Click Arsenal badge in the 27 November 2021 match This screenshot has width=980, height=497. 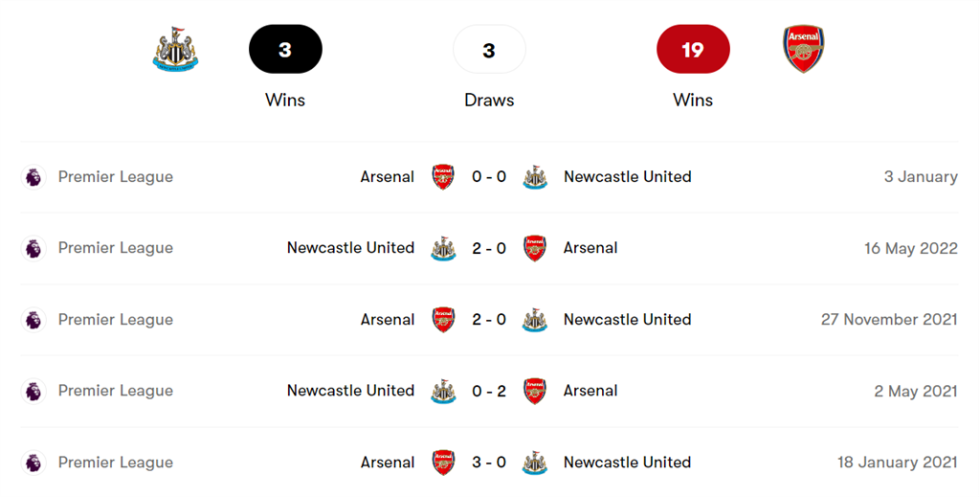coord(443,320)
